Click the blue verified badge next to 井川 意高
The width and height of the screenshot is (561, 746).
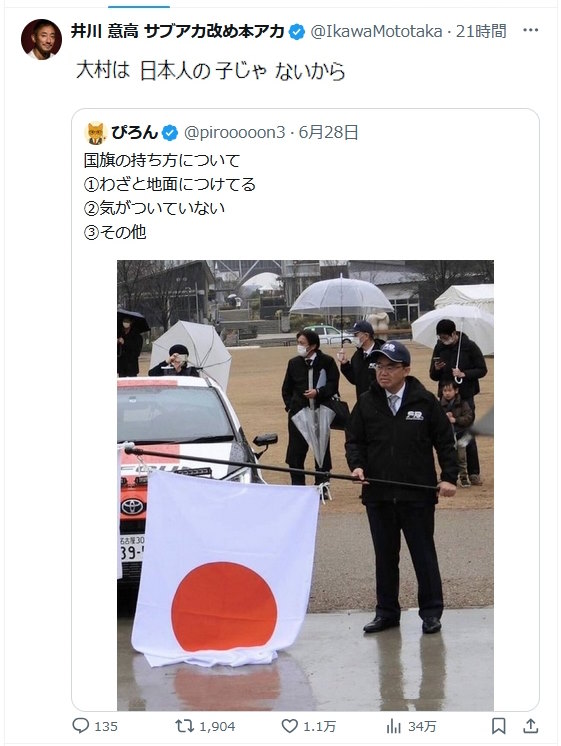[x=297, y=32]
